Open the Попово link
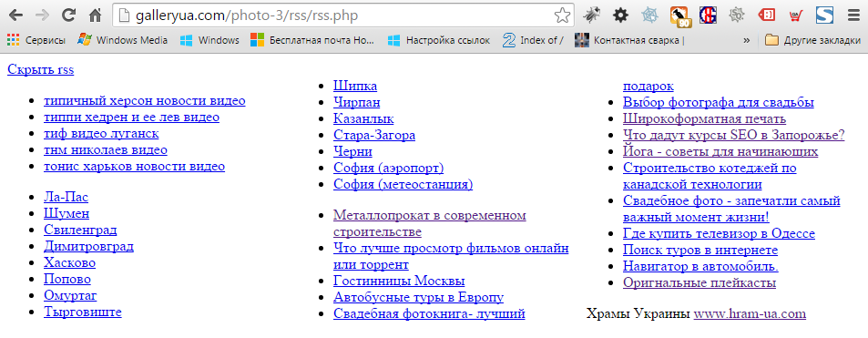The width and height of the screenshot is (868, 338). pos(67,279)
